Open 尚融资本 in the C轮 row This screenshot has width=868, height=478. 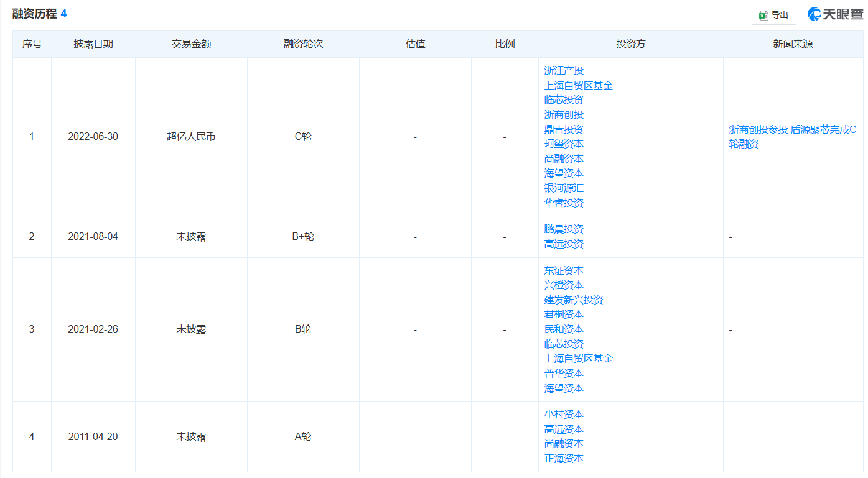pos(564,159)
